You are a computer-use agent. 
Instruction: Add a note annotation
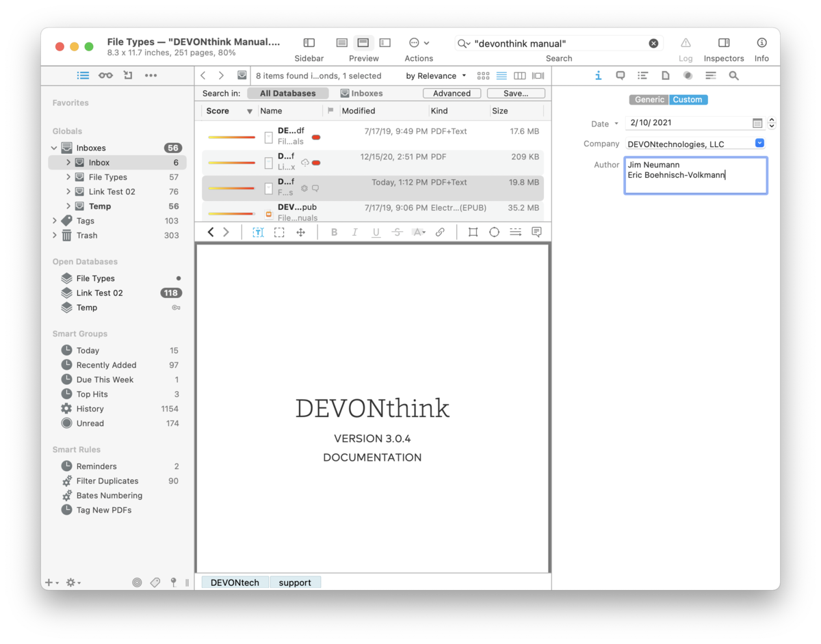click(536, 232)
